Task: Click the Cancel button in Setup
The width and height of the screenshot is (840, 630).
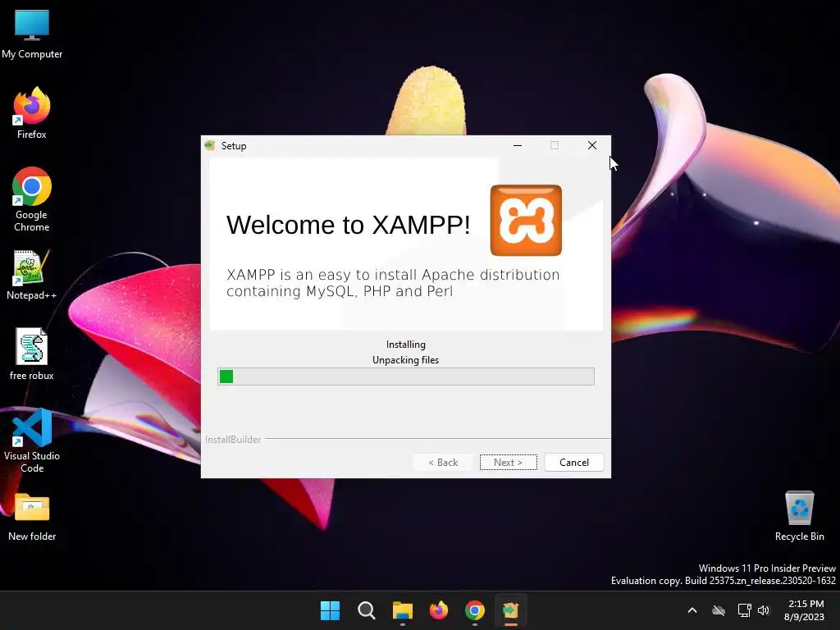Action: (x=573, y=463)
